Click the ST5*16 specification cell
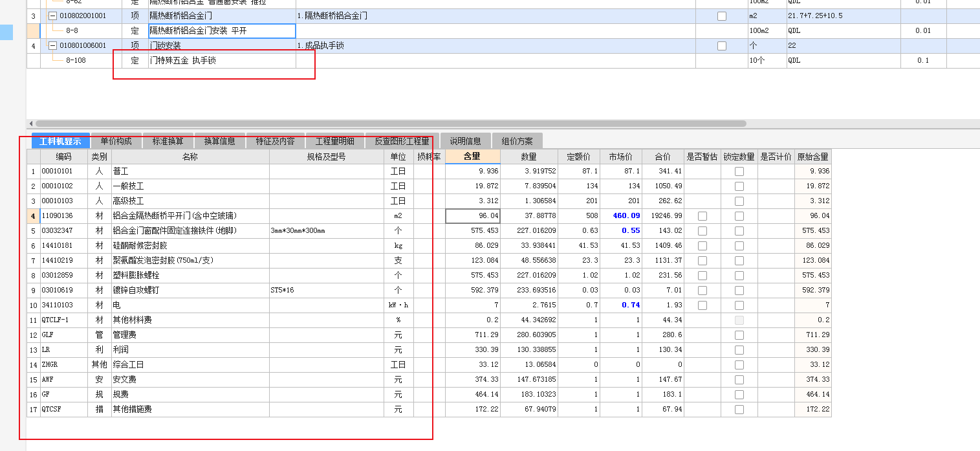This screenshot has width=980, height=451. point(326,291)
